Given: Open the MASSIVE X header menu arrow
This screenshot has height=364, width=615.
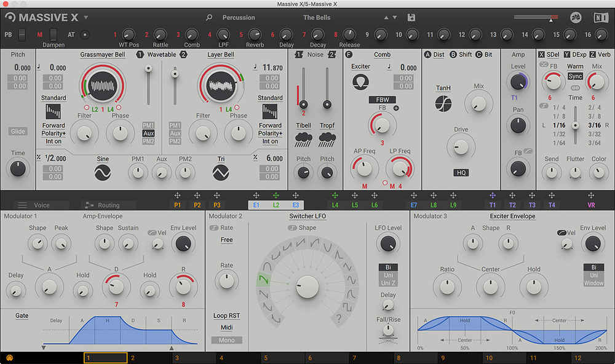Looking at the screenshot, I should 85,18.
